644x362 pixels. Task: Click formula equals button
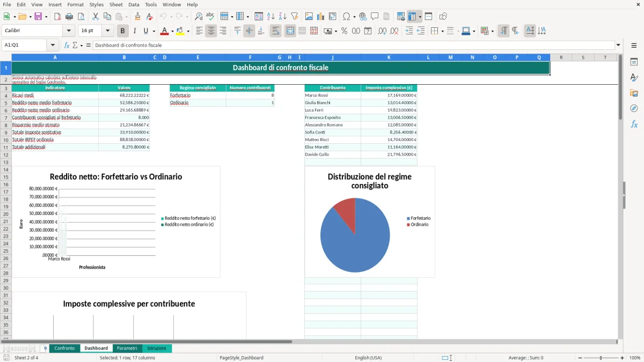(89, 45)
